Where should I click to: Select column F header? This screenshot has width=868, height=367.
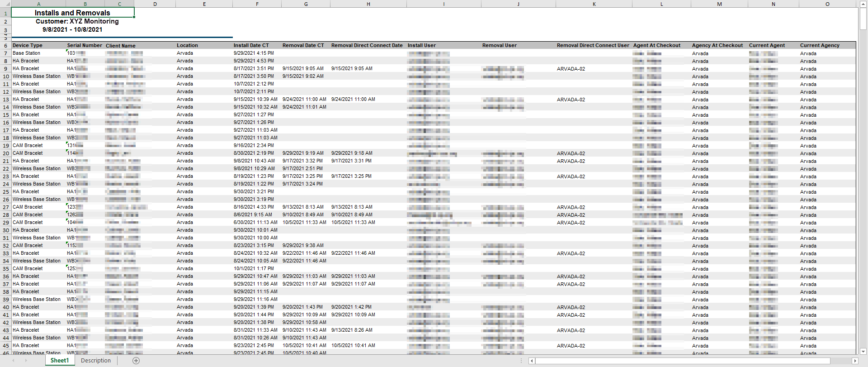click(x=257, y=4)
